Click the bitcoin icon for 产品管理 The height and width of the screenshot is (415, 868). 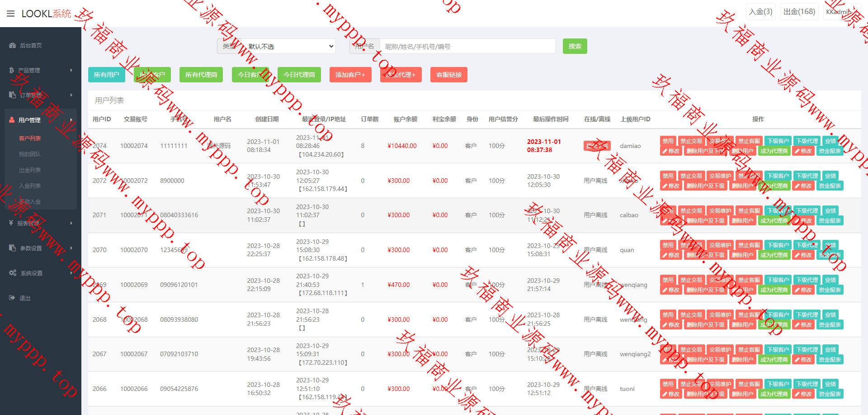pos(11,70)
